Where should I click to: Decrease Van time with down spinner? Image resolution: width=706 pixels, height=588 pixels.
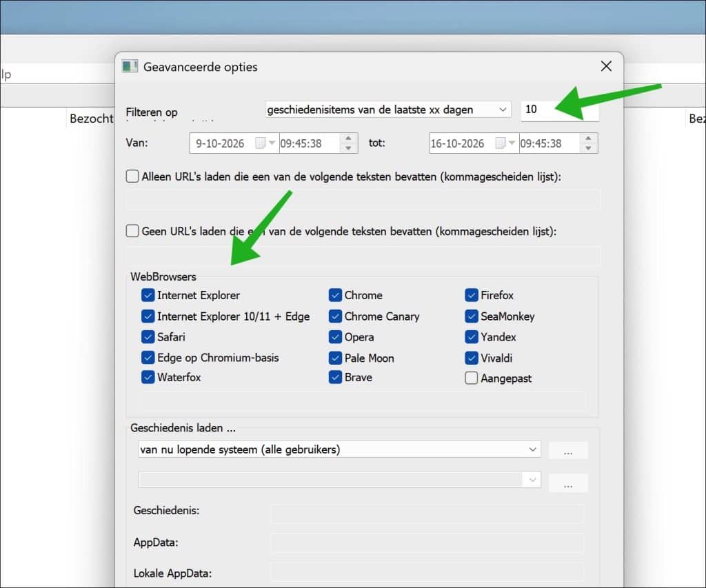pos(348,148)
